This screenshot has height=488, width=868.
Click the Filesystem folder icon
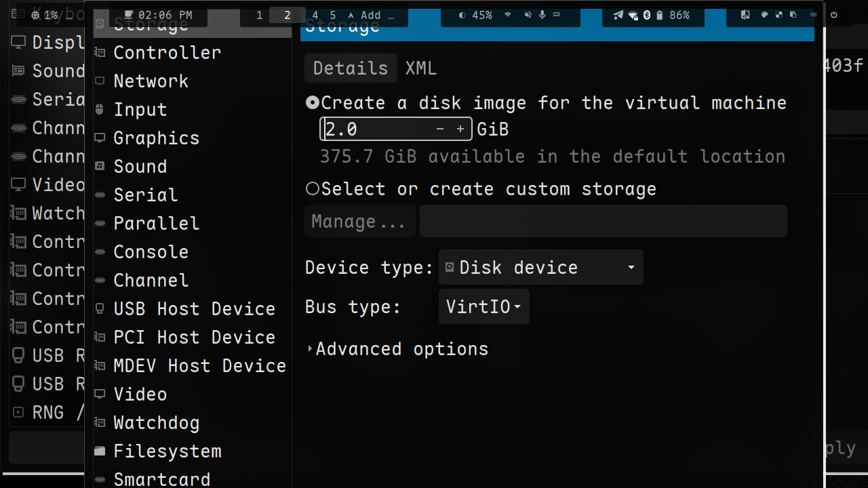100,451
